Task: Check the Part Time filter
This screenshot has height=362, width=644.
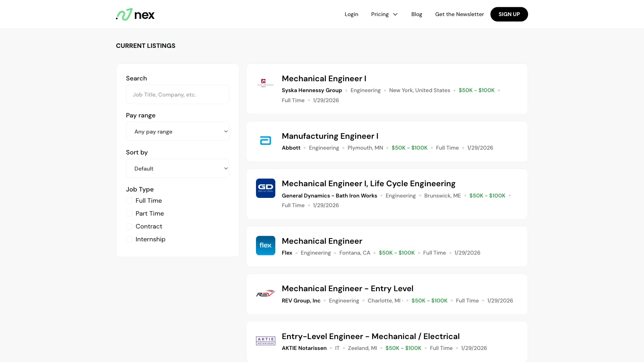Action: pyautogui.click(x=129, y=214)
